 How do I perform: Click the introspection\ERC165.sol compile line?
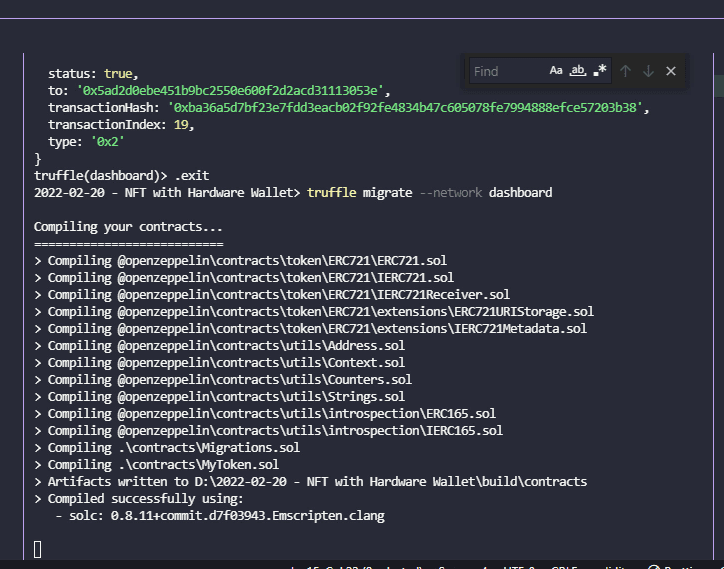[265, 413]
